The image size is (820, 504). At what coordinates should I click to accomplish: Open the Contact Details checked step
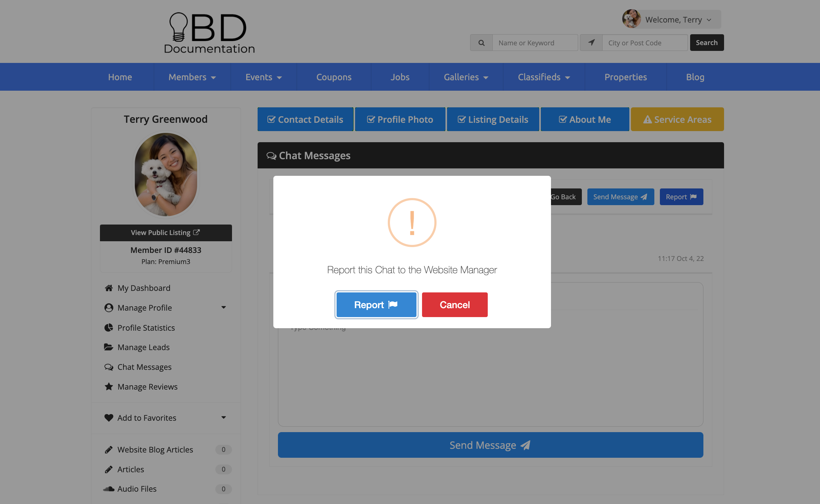pos(305,119)
